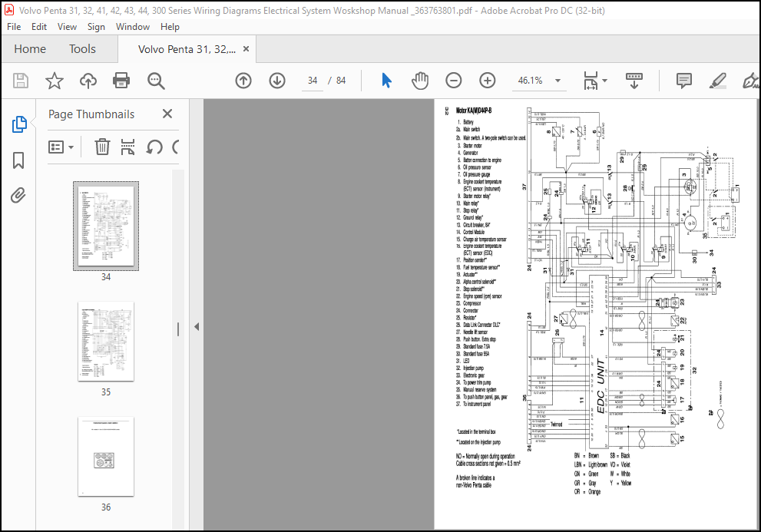Zoom in with the plus button
The height and width of the screenshot is (532, 761).
click(488, 81)
